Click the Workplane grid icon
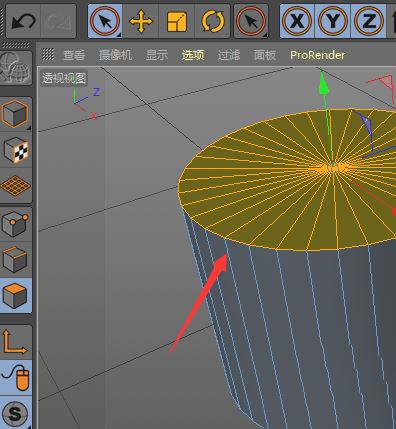This screenshot has width=396, height=429. [x=16, y=185]
